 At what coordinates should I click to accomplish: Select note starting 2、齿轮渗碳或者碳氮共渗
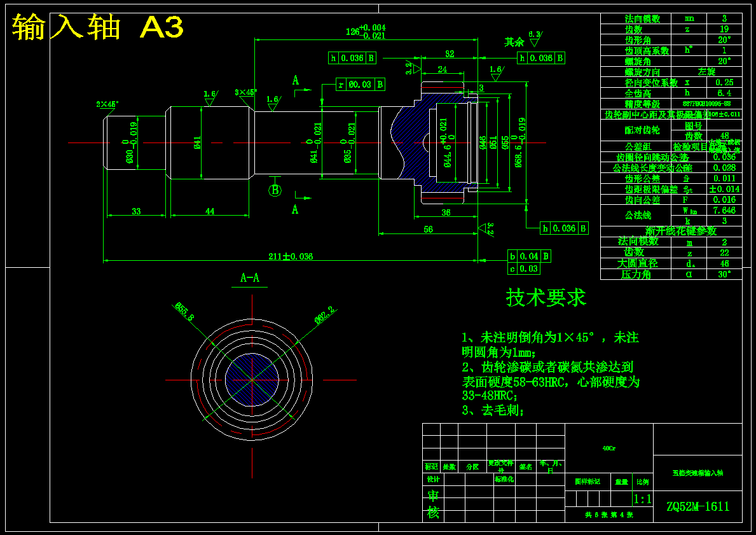click(551, 382)
